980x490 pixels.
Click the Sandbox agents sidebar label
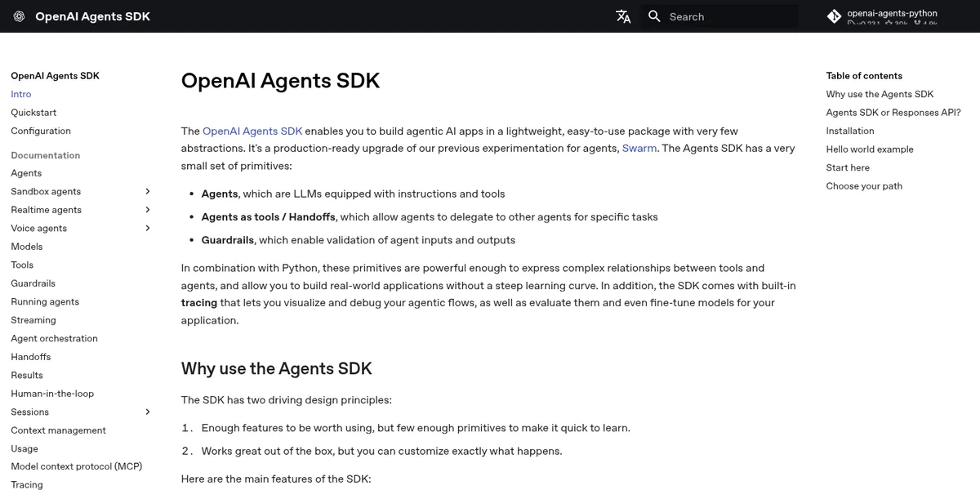[46, 191]
